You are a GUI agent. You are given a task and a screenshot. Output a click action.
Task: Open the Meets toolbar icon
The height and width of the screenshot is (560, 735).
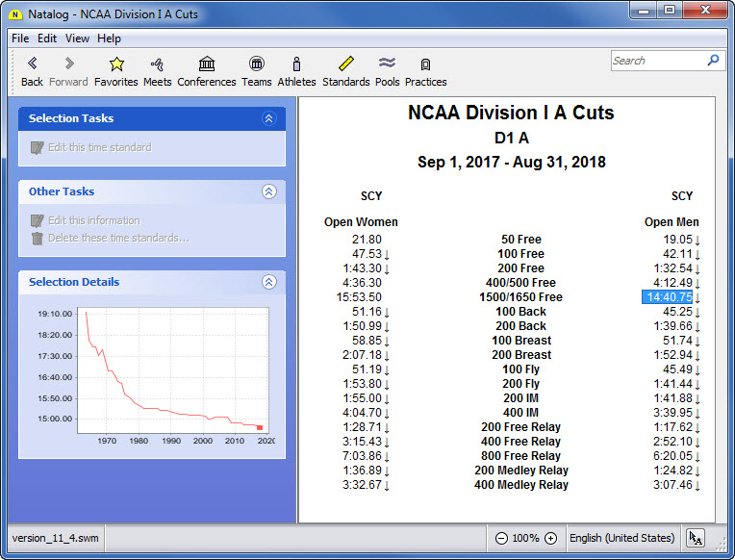point(157,64)
